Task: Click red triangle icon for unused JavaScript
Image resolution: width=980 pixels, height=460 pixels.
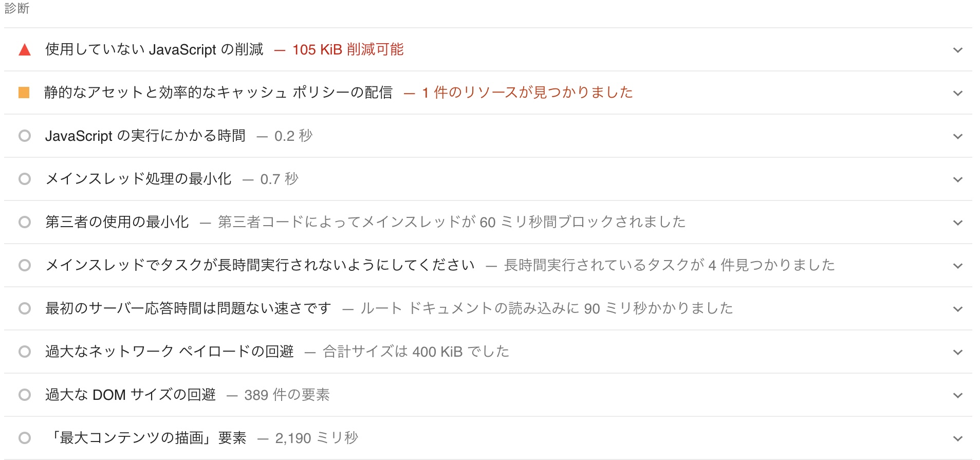Action: [25, 50]
